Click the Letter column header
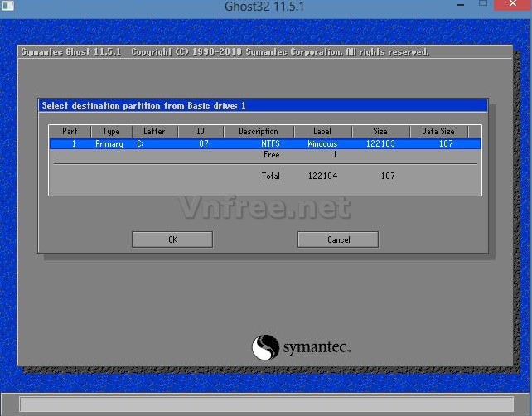This screenshot has width=532, height=416. coord(154,131)
